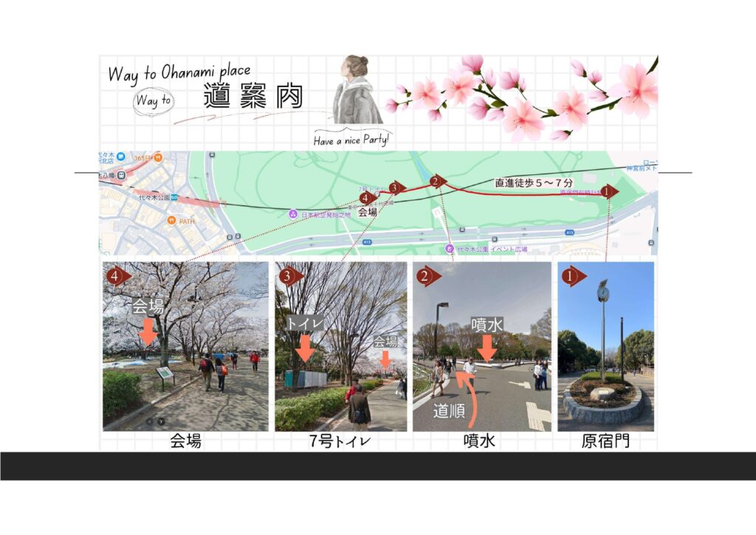Click the orange PATH restaurant pin on map
This screenshot has width=756, height=535.
[171, 220]
